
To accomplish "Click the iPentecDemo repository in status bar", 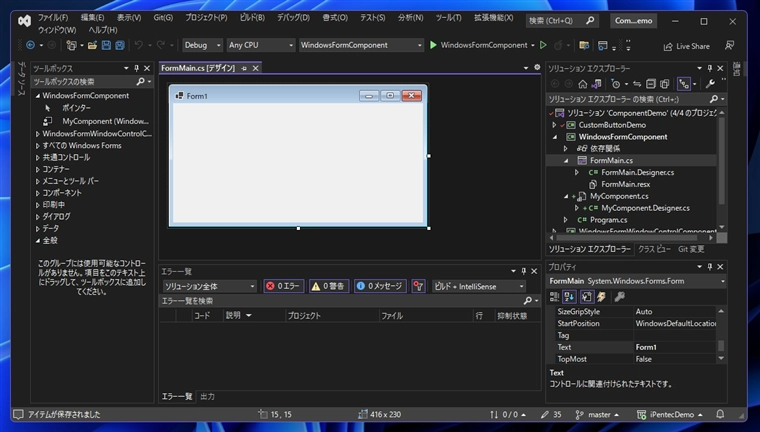I will tap(670, 415).
